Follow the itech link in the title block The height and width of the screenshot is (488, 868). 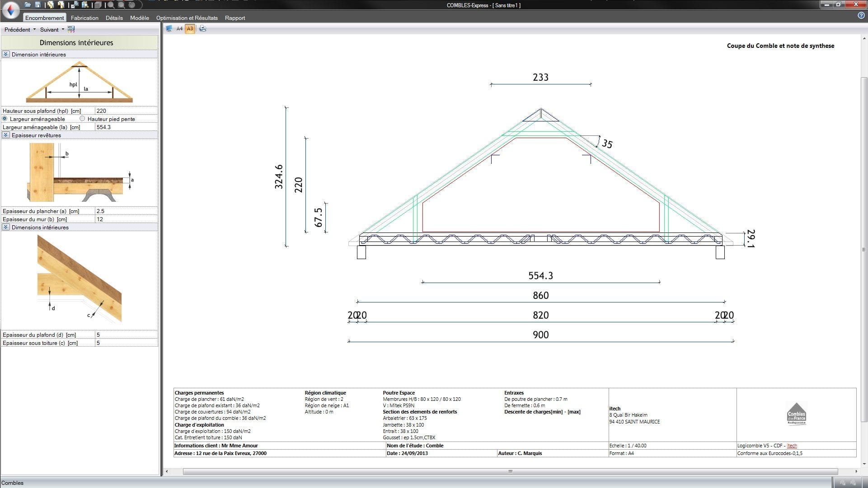792,446
